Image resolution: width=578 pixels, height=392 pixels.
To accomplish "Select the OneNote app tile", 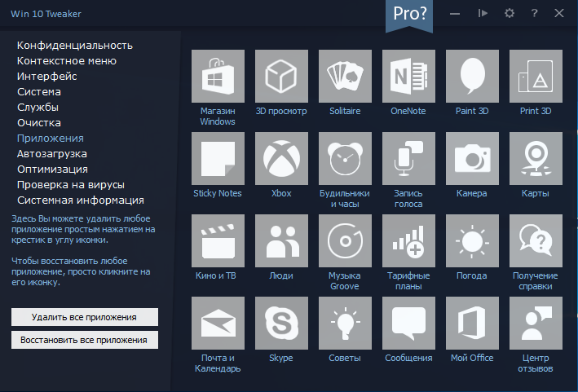I will 408,77.
